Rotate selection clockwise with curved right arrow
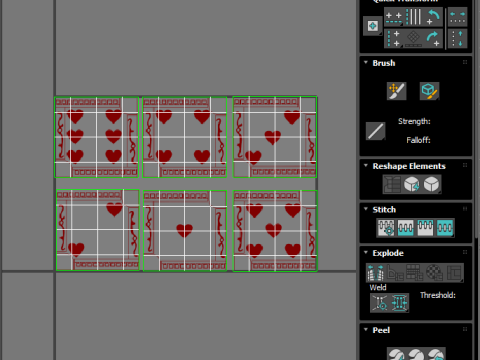480x360 pixels. pos(433,38)
